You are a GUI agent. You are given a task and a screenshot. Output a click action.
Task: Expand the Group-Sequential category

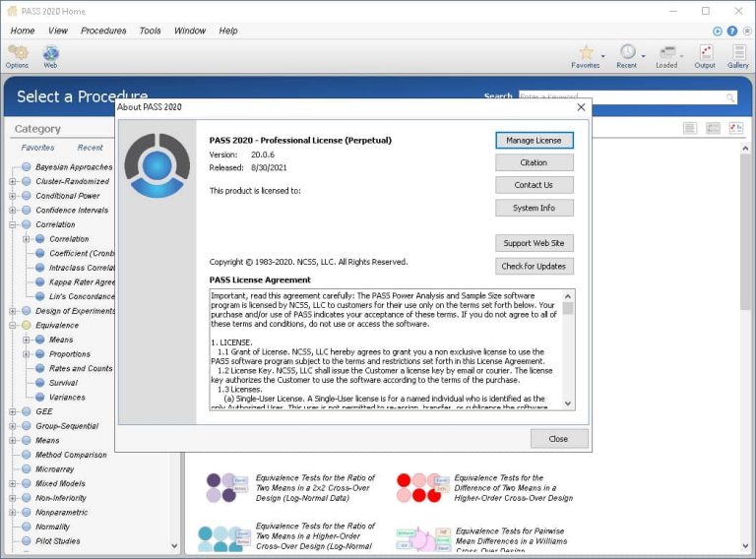point(13,426)
